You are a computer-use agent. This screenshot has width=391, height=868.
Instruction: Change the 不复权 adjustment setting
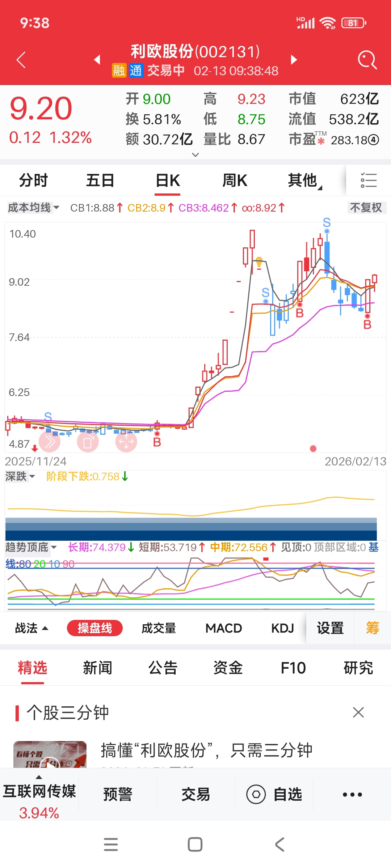(x=366, y=208)
